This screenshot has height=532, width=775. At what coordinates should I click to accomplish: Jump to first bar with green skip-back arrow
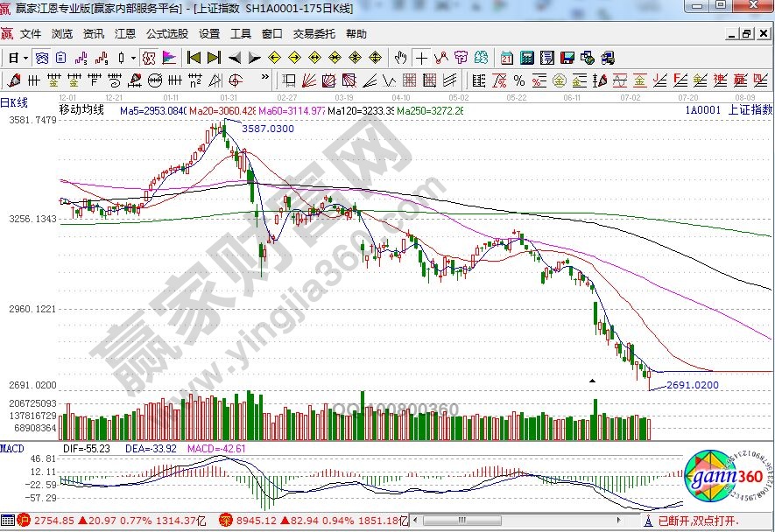coord(193,59)
